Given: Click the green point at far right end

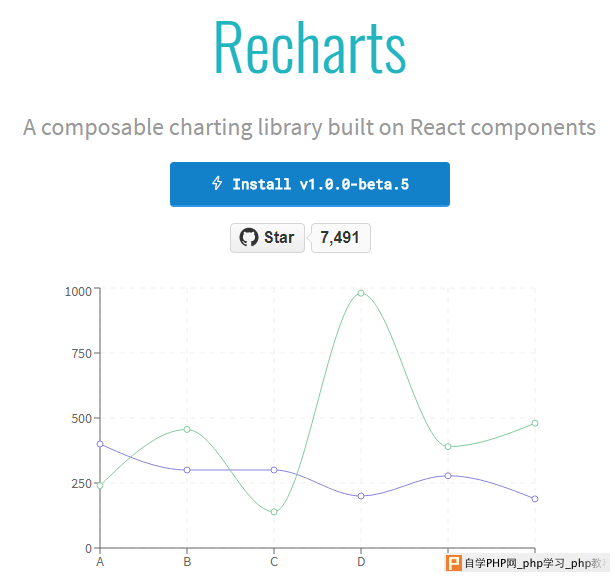Looking at the screenshot, I should tap(535, 424).
